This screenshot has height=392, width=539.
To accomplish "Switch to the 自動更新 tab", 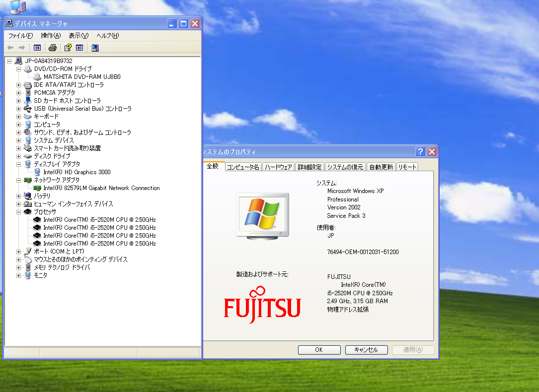I will tap(381, 167).
